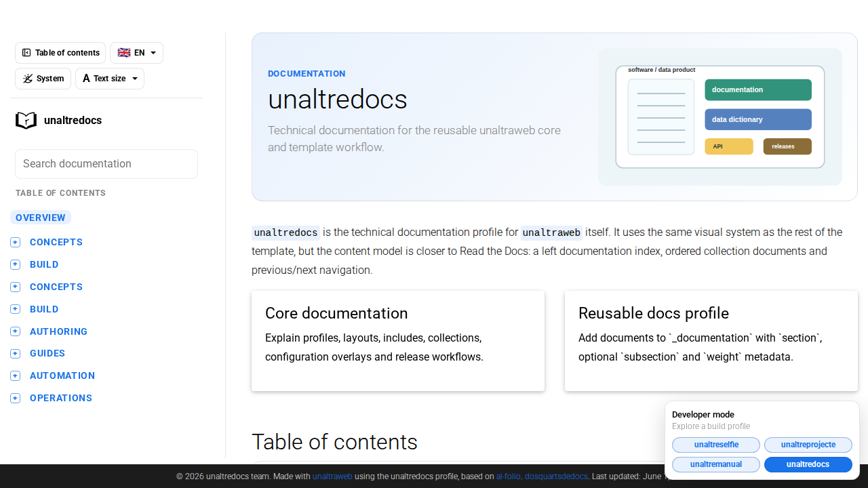Toggle the Table of contents sidebar button
Screen dimensions: 868x488
[60, 53]
